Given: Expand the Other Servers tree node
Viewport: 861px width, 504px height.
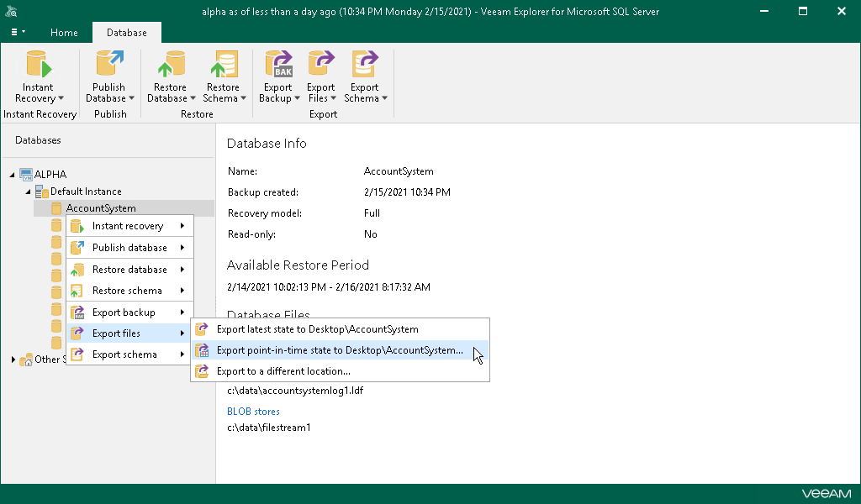Looking at the screenshot, I should click(x=13, y=360).
